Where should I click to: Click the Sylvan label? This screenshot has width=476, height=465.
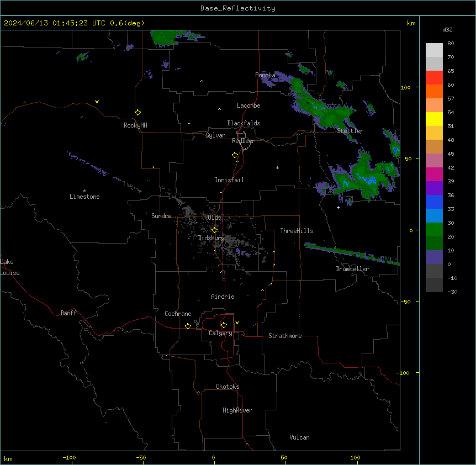pyautogui.click(x=215, y=135)
